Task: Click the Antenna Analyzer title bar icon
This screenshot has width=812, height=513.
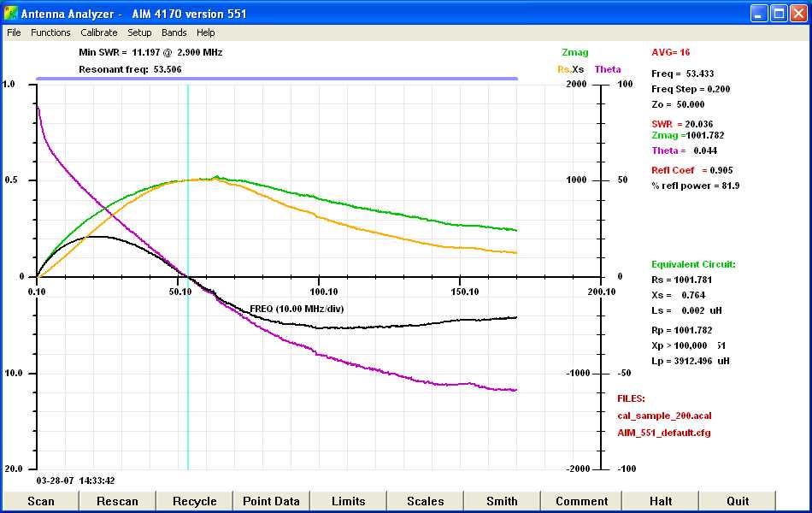Action: 10,13
